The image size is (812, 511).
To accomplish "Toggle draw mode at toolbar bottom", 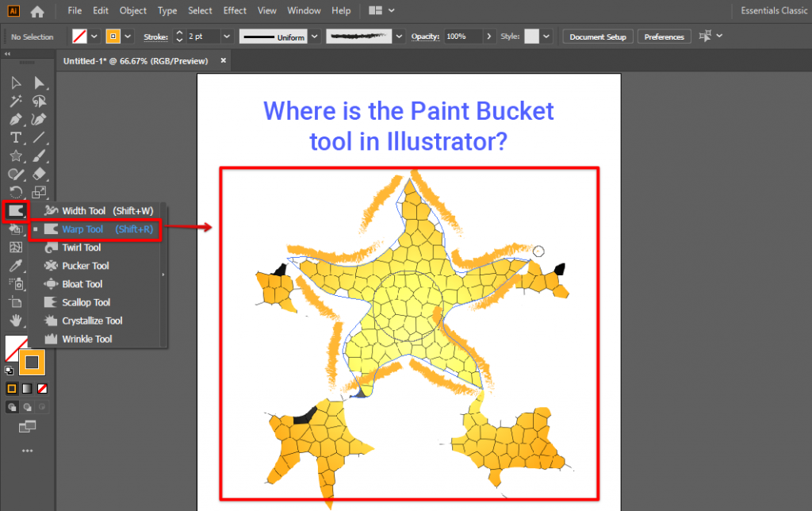I will point(12,407).
